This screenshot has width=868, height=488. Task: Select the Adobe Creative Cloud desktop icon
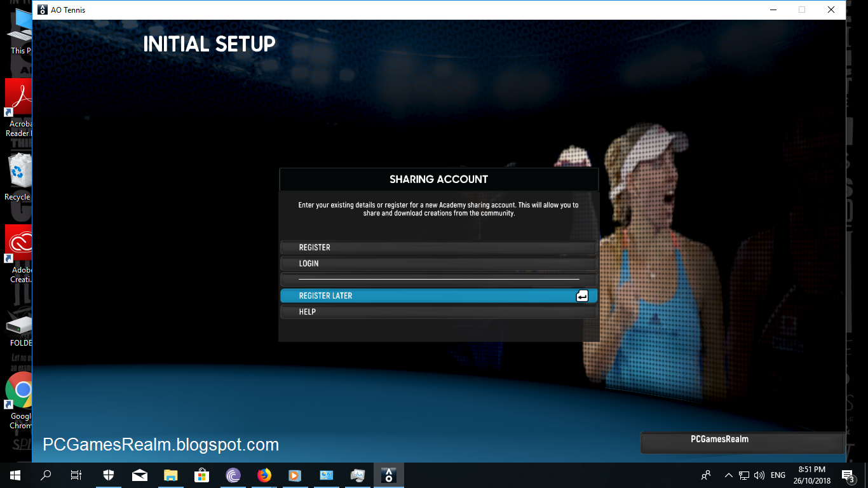[x=18, y=254]
